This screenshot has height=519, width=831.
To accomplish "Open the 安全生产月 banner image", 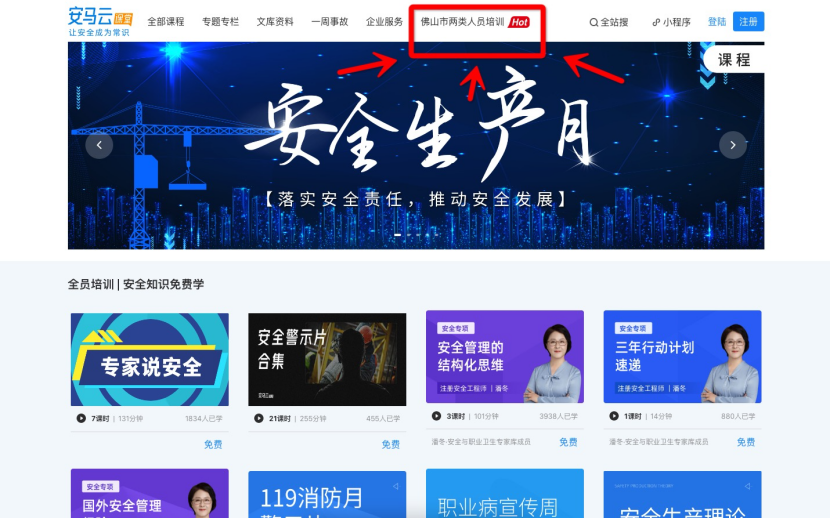I will (x=416, y=146).
